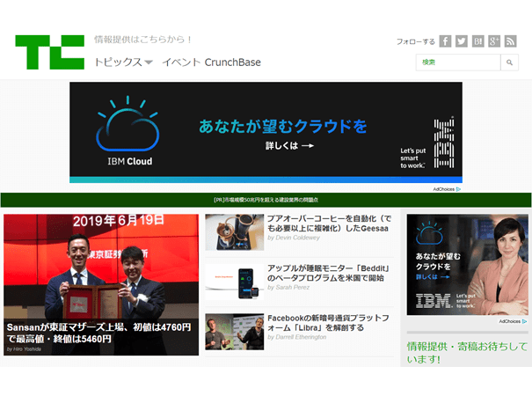Open the RSS feed icon
Screen dimensions: 532x396
click(511, 41)
